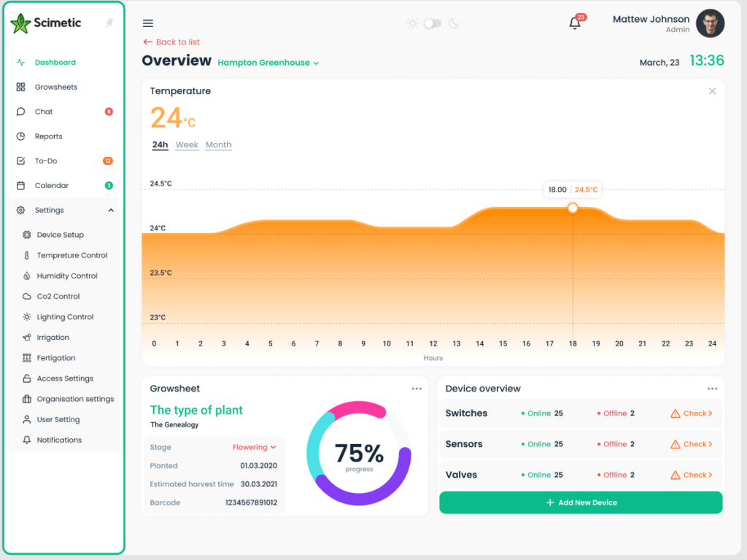Click the pin icon beside Scimetic logo
Screen dimensions: 747x560
tap(109, 23)
